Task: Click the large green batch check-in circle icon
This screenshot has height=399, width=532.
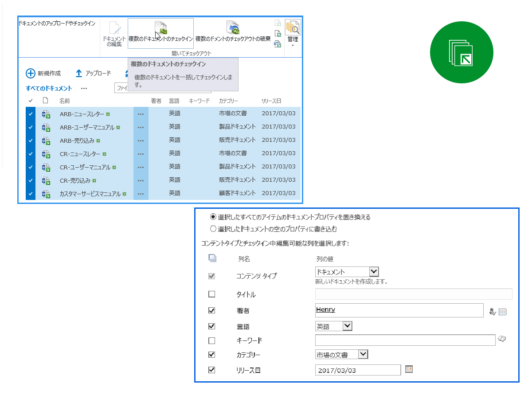Action: (x=462, y=52)
